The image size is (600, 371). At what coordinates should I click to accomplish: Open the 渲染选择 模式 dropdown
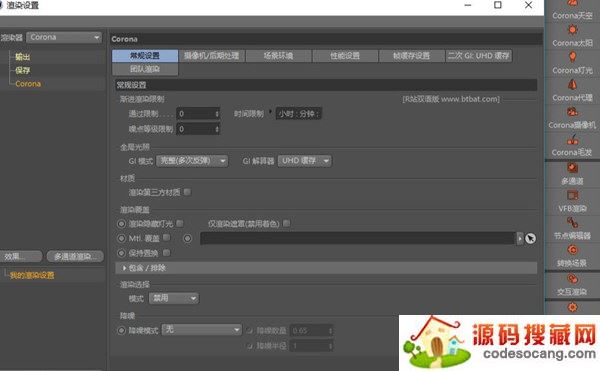click(174, 298)
